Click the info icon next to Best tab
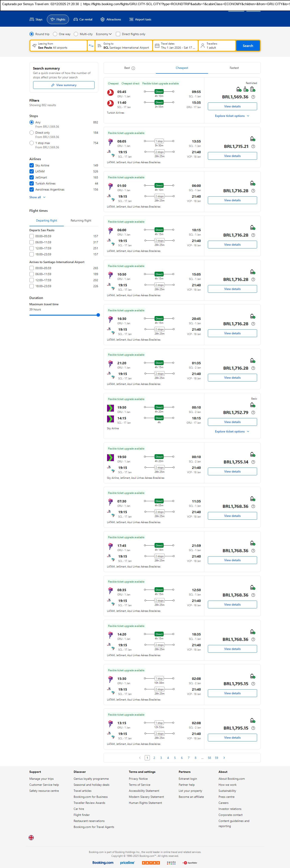This screenshot has height=868, width=290. click(133, 68)
